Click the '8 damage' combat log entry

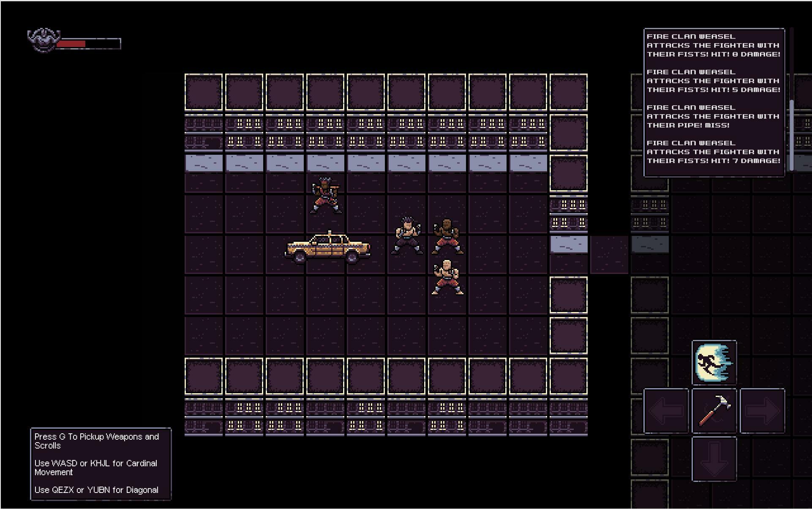point(713,45)
